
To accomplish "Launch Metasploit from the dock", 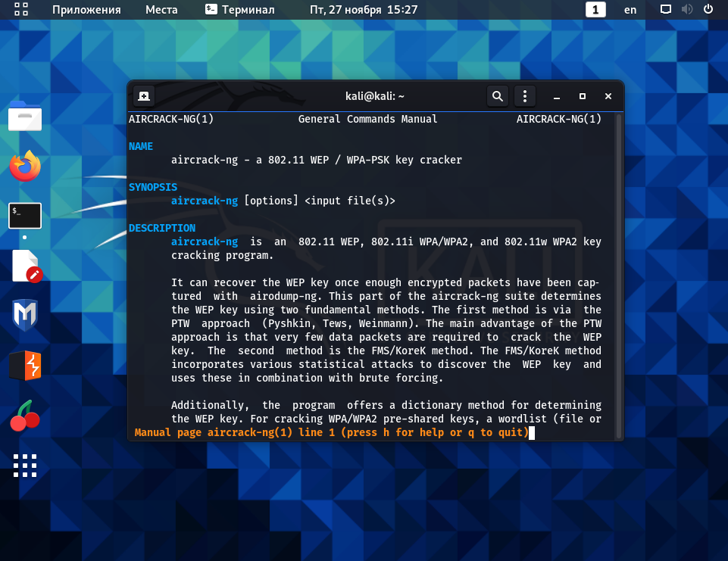I will point(25,315).
